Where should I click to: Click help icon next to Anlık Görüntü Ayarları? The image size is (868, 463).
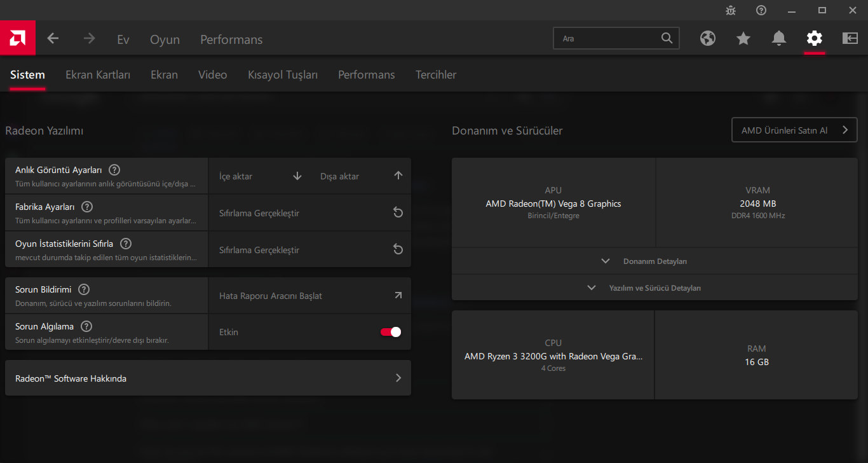[114, 170]
